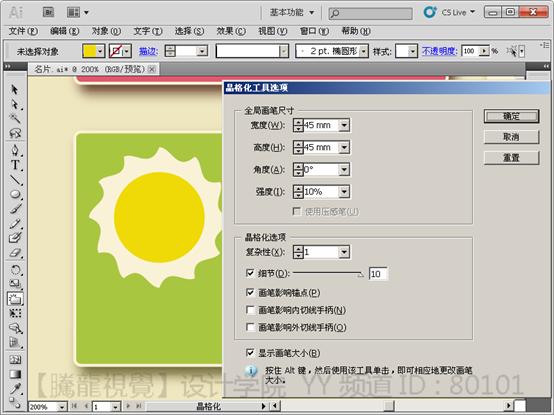Uncheck 画笔影响锚点(P) option
This screenshot has width=554, height=415.
tap(250, 292)
